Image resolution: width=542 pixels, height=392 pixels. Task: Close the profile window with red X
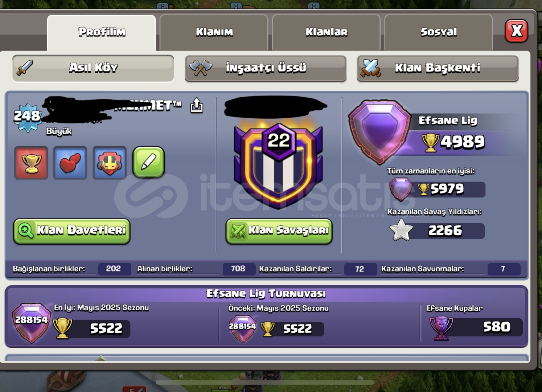tap(517, 31)
